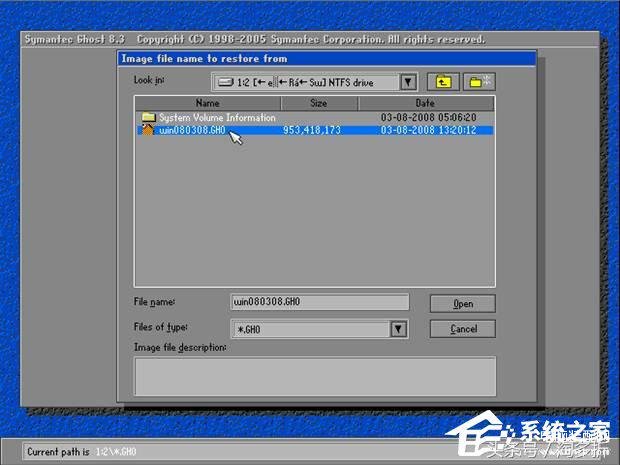Click the Current path status bar text
Viewport: 620px width, 465px height.
click(x=81, y=452)
